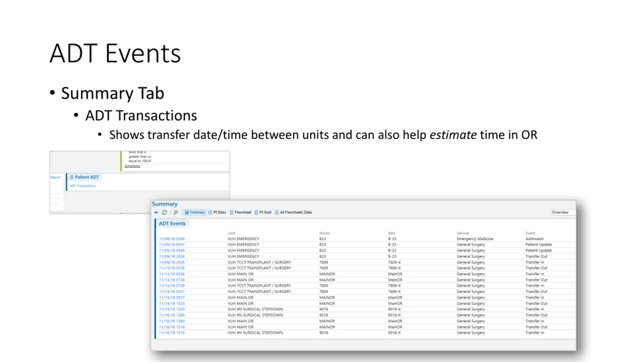Image resolution: width=644 pixels, height=362 pixels.
Task: Click the Report link in left sidebar
Action: click(x=55, y=177)
